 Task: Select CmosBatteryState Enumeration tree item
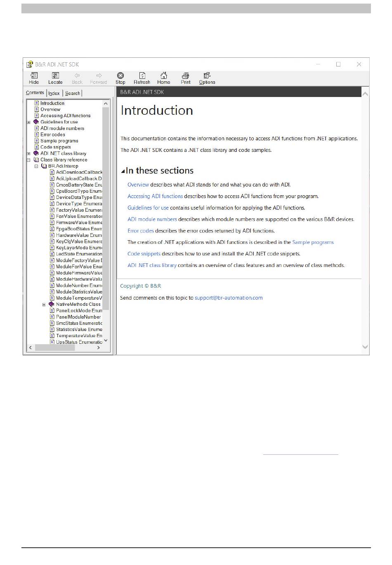coord(79,185)
